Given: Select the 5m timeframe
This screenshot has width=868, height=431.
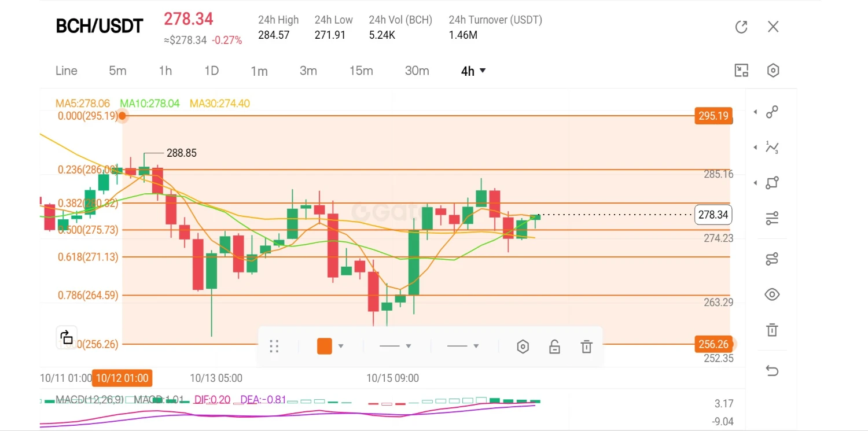Looking at the screenshot, I should click(x=117, y=71).
